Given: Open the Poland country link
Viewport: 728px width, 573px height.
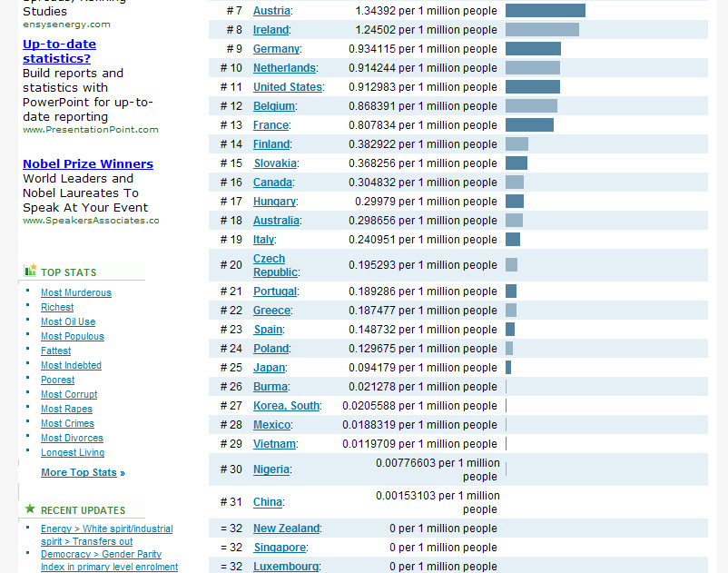Looking at the screenshot, I should coord(271,349).
